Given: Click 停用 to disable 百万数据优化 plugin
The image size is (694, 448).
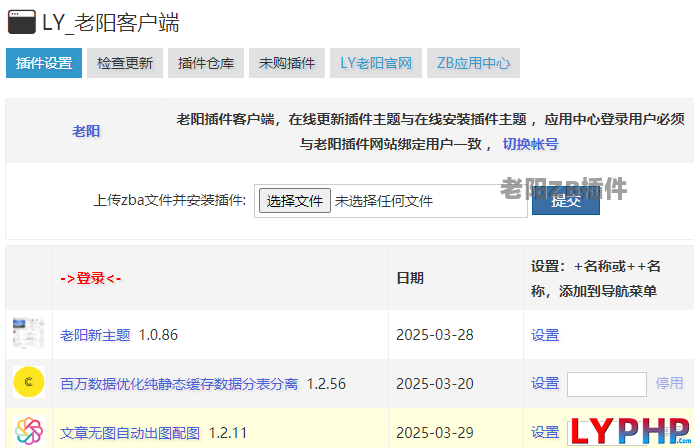Looking at the screenshot, I should [x=669, y=383].
